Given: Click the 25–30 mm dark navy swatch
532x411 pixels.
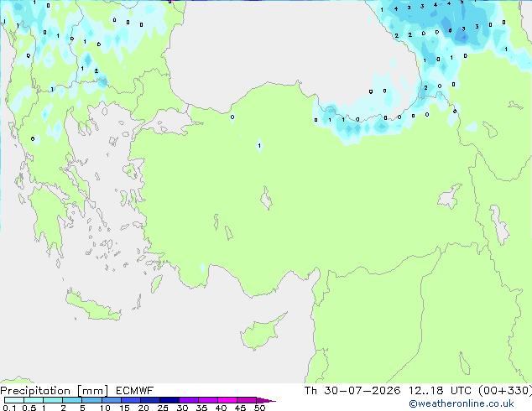Looking at the screenshot, I should [169, 400].
